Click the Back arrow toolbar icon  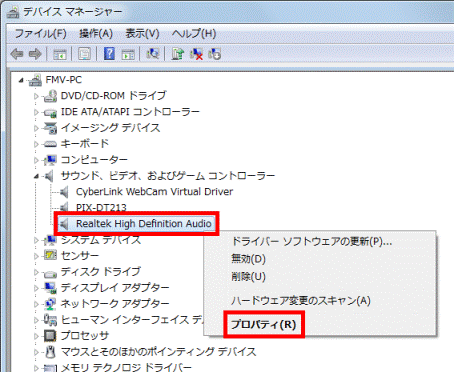click(x=16, y=54)
